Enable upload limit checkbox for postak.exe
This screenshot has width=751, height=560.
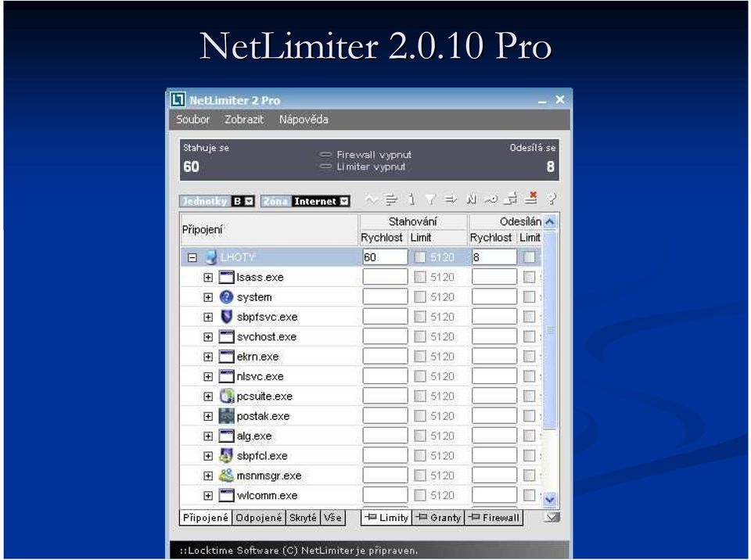tap(530, 416)
